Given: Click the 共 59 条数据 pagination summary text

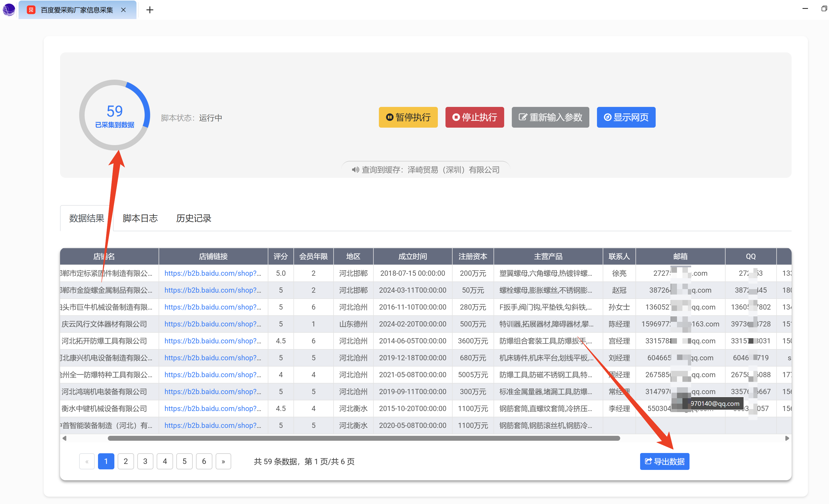Looking at the screenshot, I should [304, 462].
